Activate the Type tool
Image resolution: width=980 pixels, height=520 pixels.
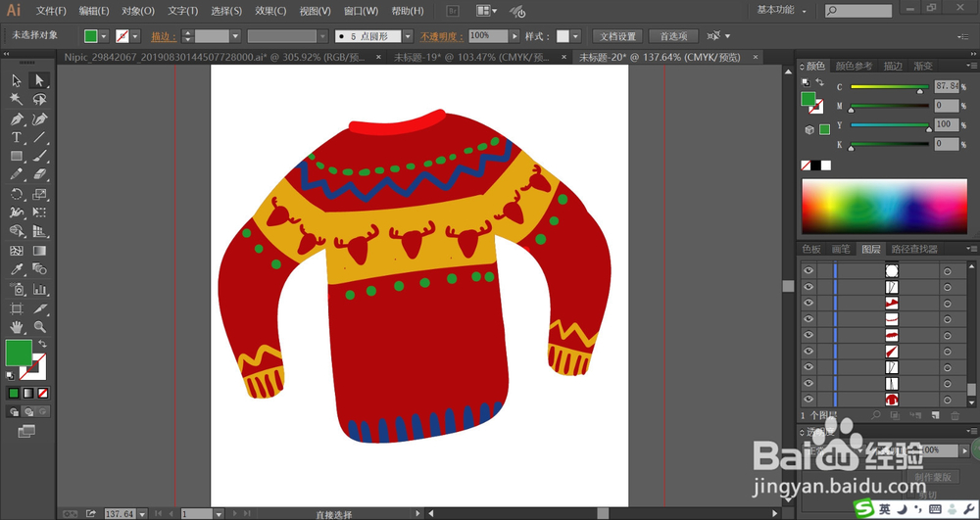click(x=17, y=137)
